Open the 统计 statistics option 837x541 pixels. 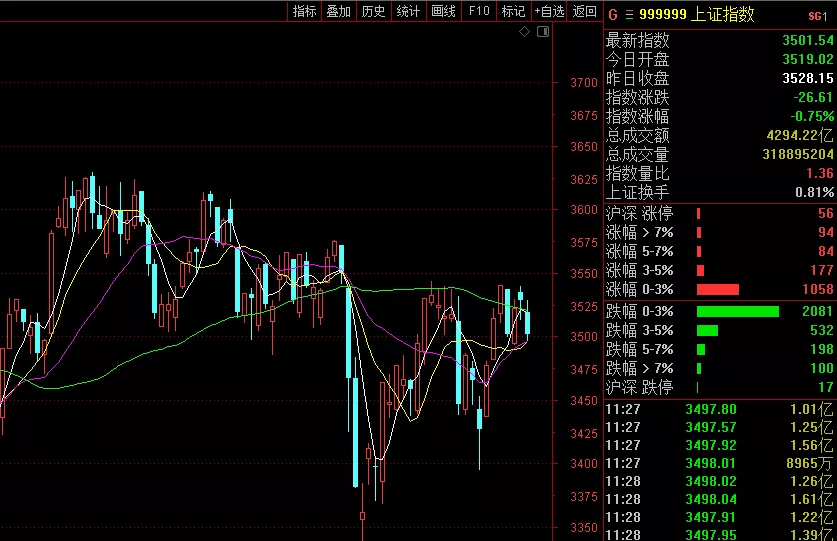pyautogui.click(x=408, y=11)
